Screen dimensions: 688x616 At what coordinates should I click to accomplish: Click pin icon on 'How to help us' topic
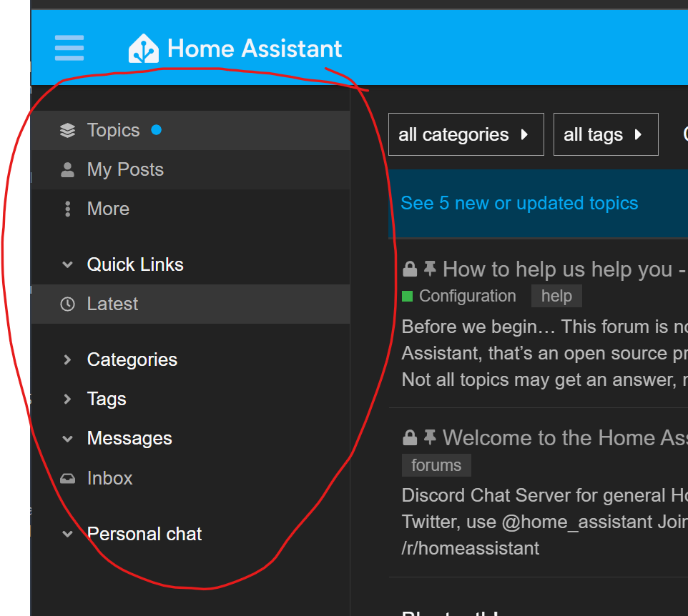430,269
